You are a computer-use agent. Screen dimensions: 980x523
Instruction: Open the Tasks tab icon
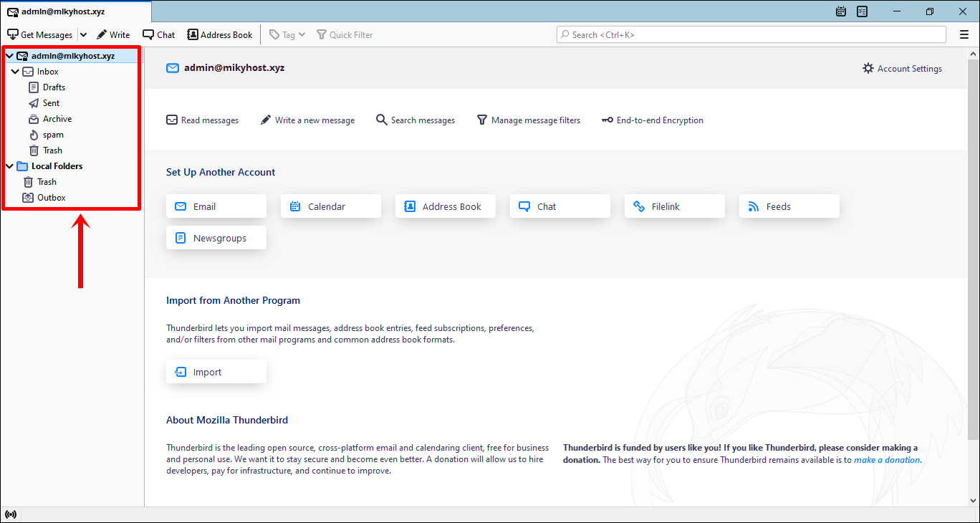(x=863, y=11)
